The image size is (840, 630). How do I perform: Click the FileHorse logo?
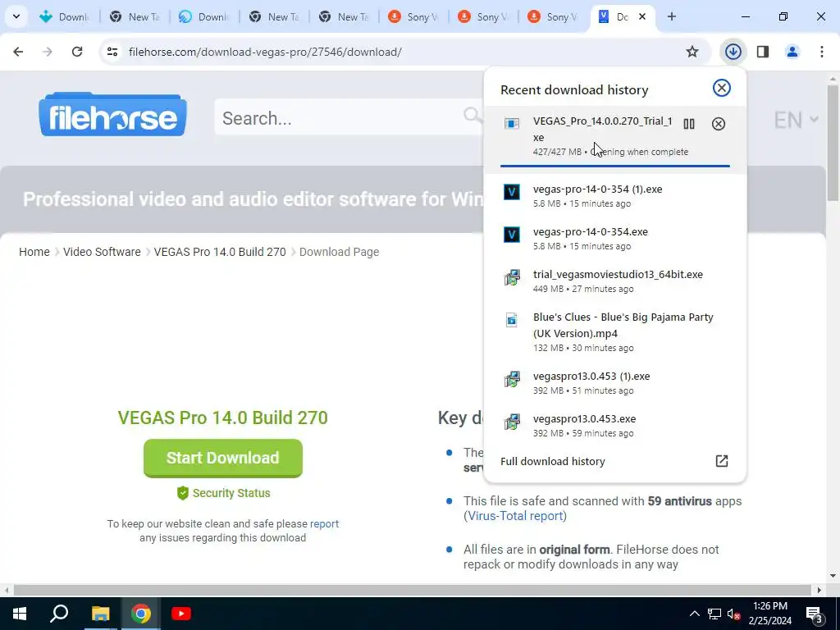[x=112, y=115]
